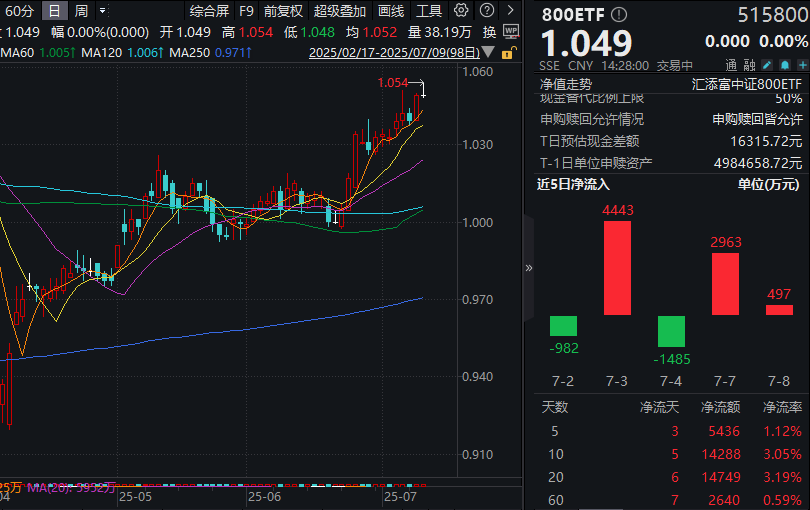Click the red 4443 inflow bar for 7-3
The height and width of the screenshot is (510, 810).
tap(617, 267)
